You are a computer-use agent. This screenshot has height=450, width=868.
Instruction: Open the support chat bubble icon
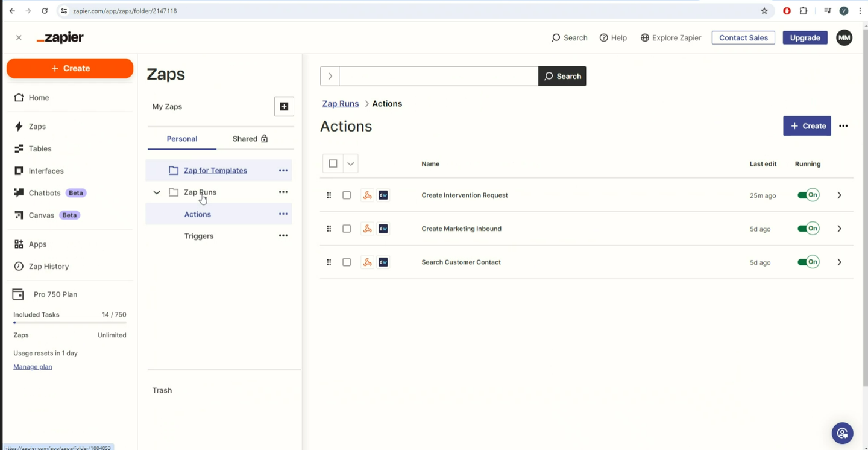pos(842,433)
